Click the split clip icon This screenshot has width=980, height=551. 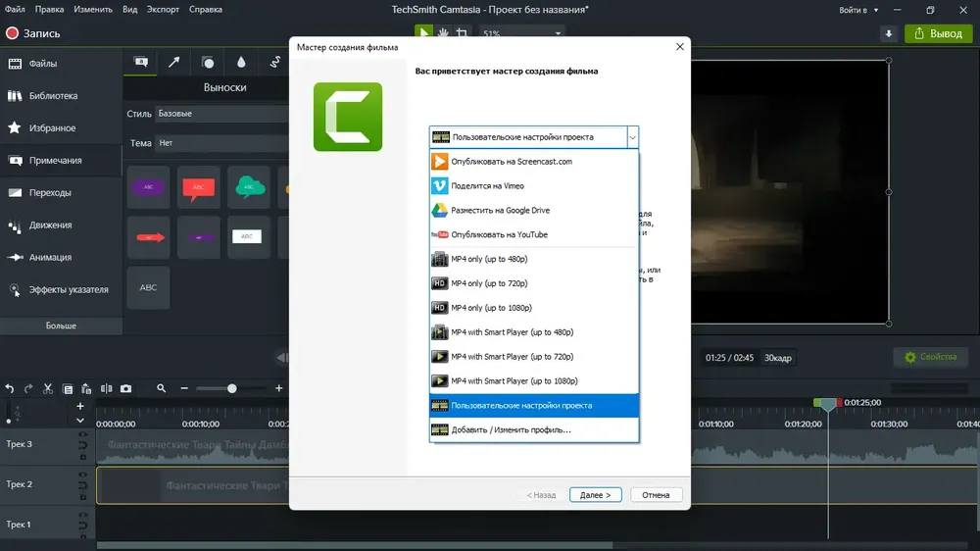(106, 388)
